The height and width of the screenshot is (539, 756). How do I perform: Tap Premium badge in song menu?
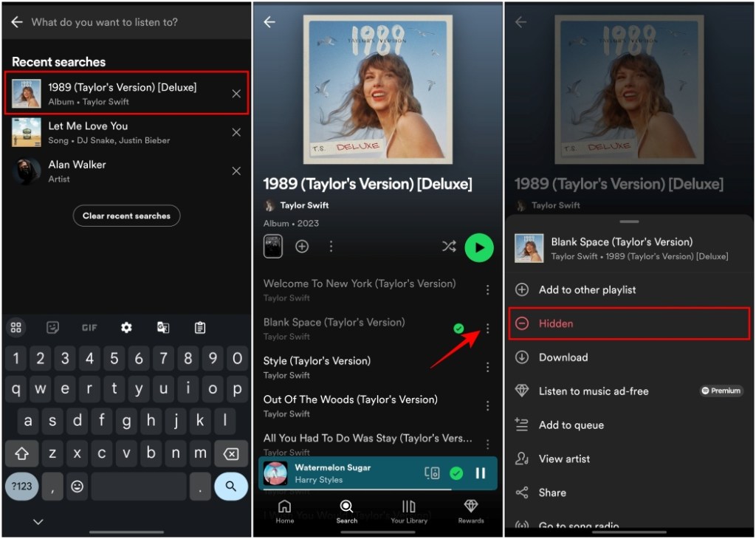[721, 391]
